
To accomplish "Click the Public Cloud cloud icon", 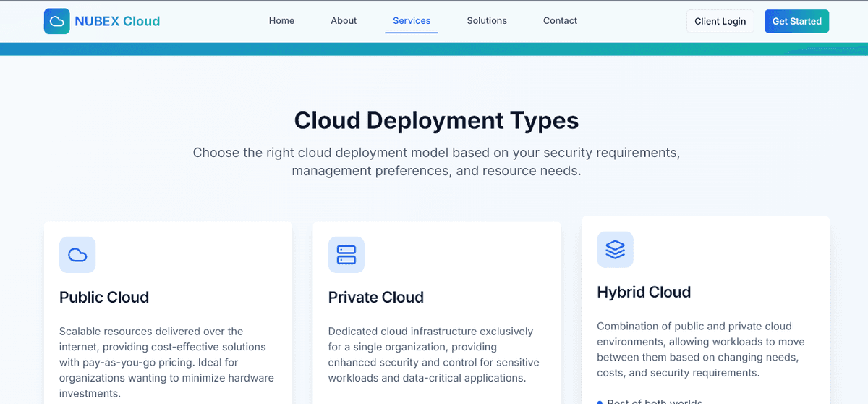I will [77, 255].
